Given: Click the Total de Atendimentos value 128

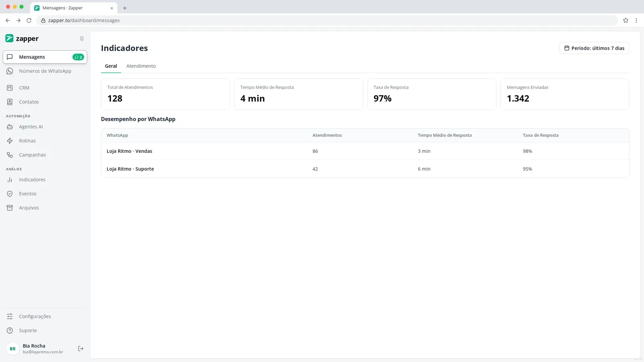Looking at the screenshot, I should pyautogui.click(x=115, y=99).
